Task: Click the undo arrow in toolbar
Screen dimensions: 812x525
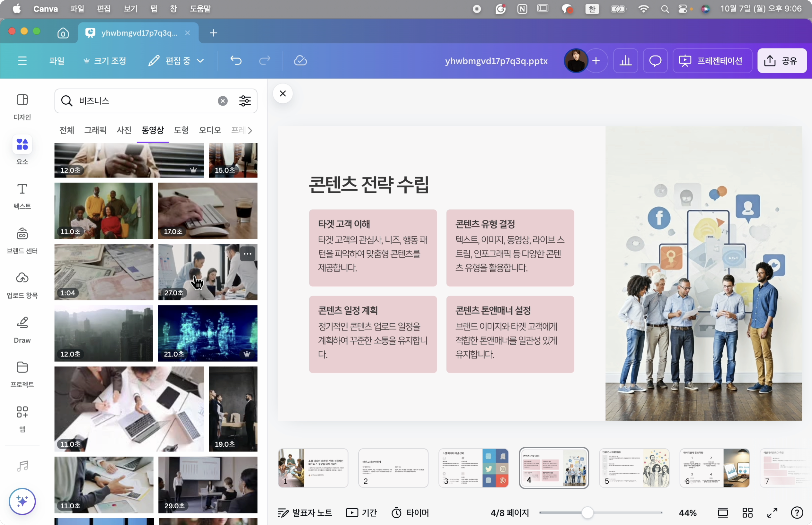Action: pos(236,61)
